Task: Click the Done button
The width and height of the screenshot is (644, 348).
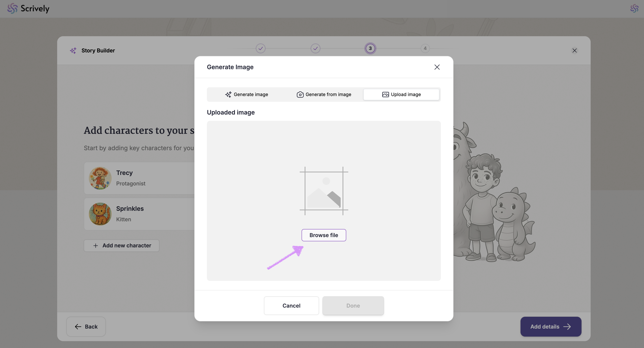Action: pyautogui.click(x=353, y=306)
